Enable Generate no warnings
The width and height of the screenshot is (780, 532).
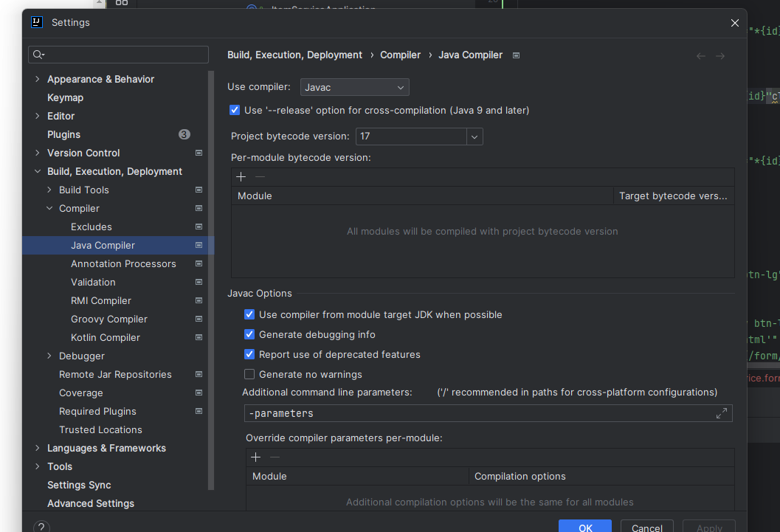(249, 374)
